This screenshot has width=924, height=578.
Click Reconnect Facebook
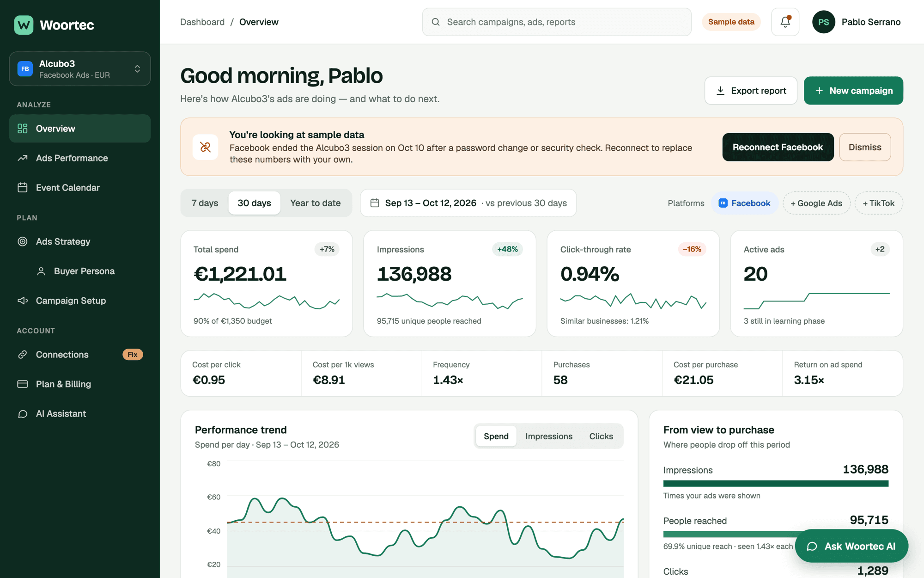coord(778,147)
